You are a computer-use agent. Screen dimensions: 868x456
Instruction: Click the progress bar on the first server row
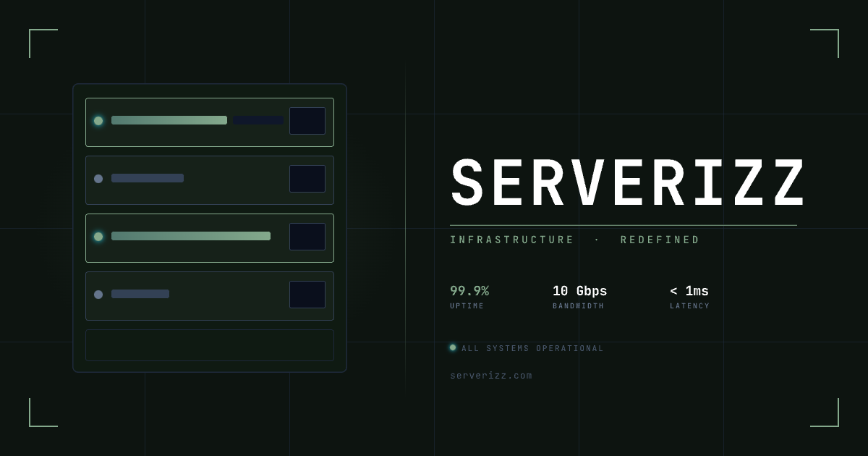[x=170, y=121]
